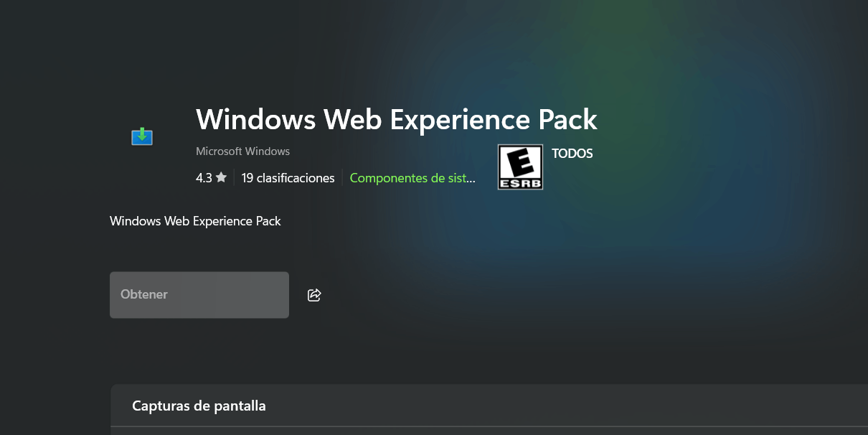This screenshot has height=435, width=868.
Task: Click the Windows Web Experience Pack title heading
Action: tap(397, 119)
